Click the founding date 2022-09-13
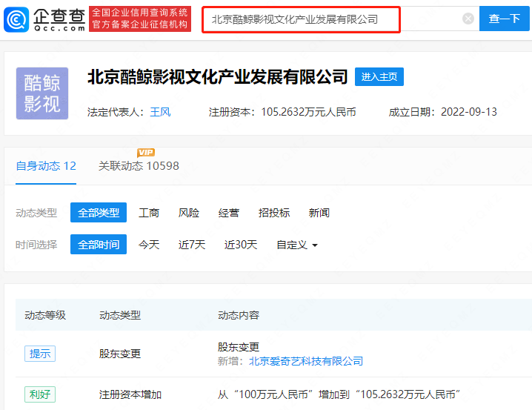The width and height of the screenshot is (532, 410). point(469,112)
